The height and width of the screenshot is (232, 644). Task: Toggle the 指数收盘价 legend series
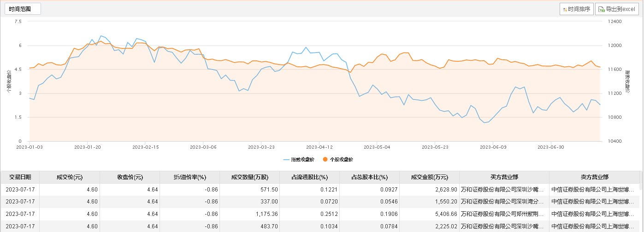click(x=299, y=159)
